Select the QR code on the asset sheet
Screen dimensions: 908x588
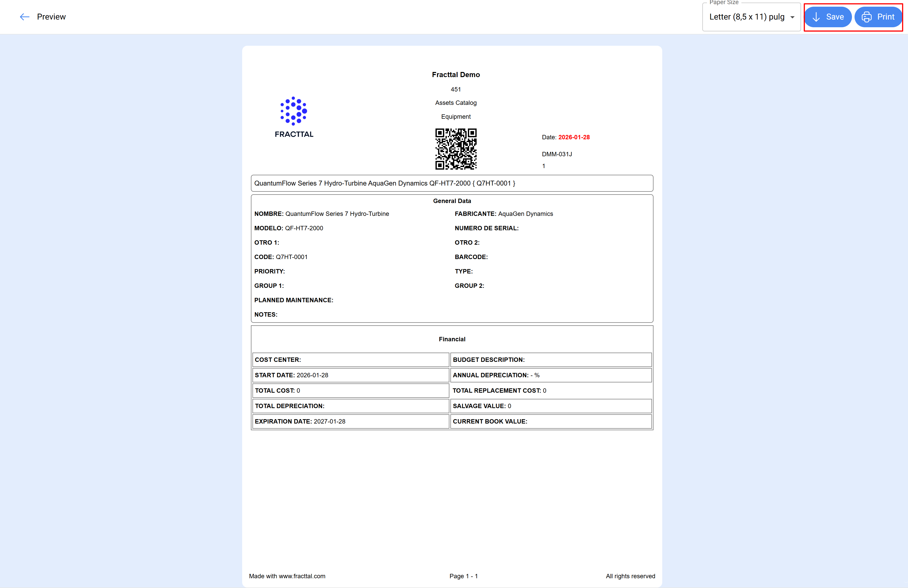pos(456,150)
